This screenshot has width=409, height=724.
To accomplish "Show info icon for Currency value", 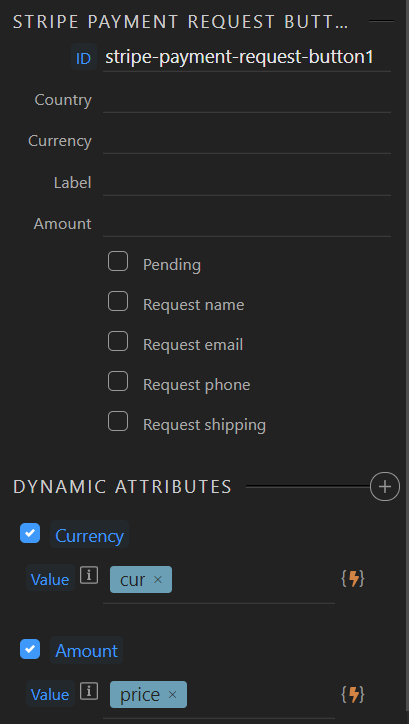I will [89, 576].
